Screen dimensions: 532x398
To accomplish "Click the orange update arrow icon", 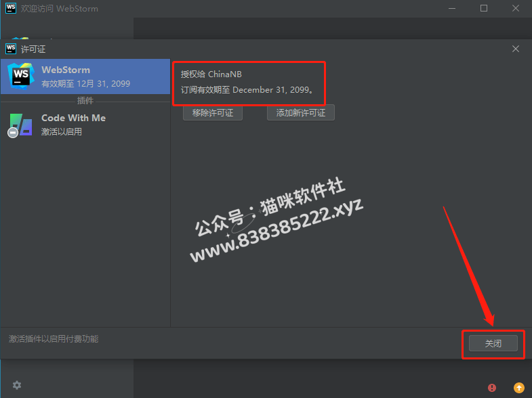I will (519, 387).
